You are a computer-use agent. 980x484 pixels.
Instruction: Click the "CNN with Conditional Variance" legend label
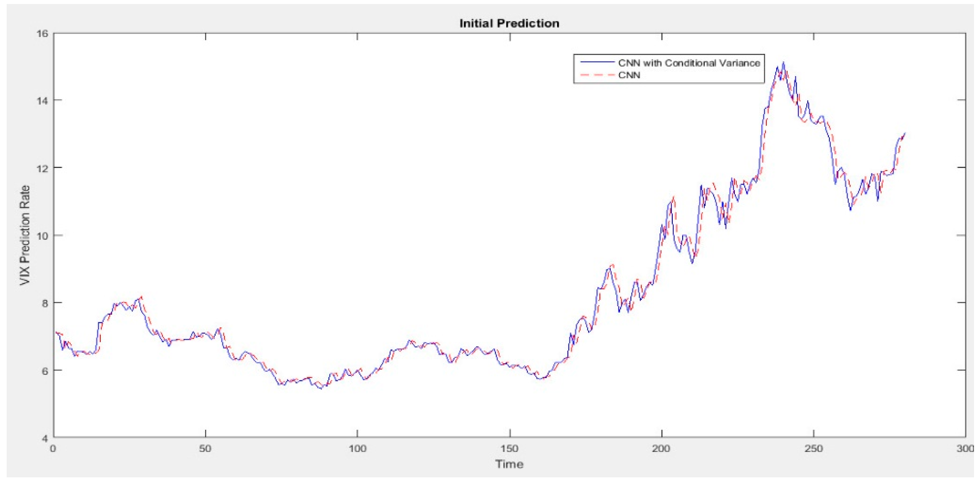689,63
